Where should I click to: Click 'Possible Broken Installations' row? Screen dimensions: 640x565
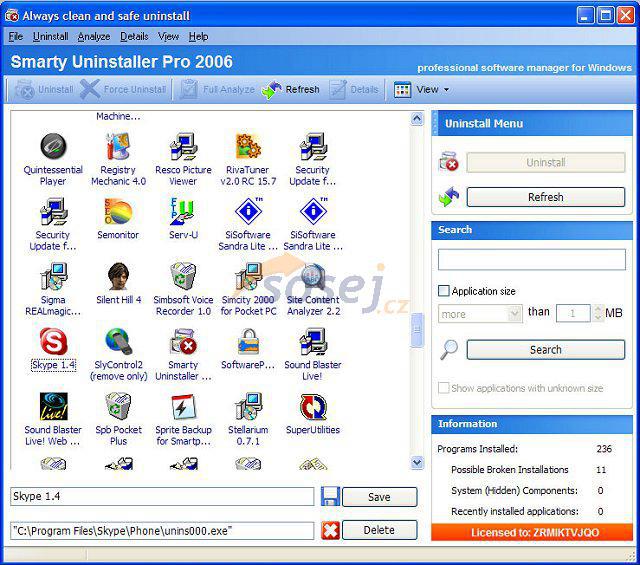[529, 469]
